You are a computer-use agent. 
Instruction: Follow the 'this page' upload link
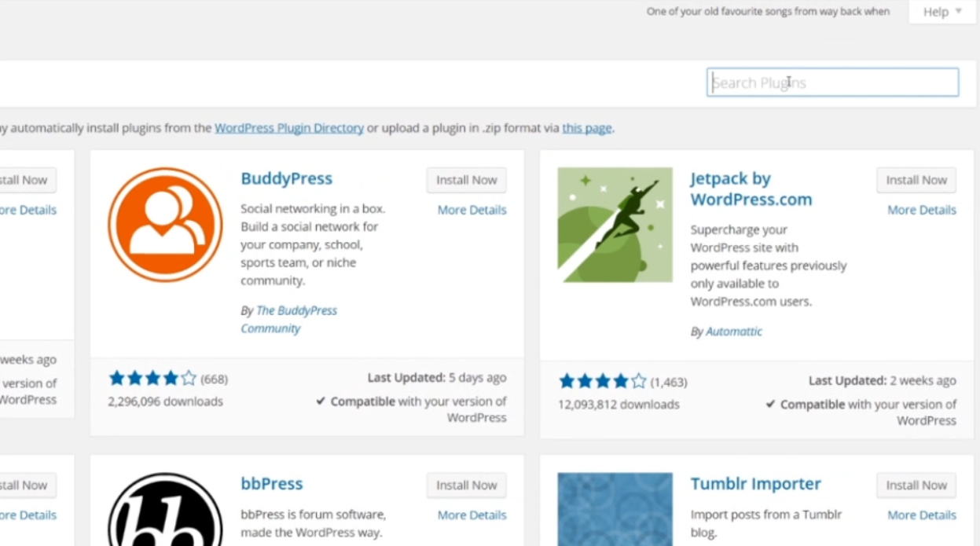(587, 127)
